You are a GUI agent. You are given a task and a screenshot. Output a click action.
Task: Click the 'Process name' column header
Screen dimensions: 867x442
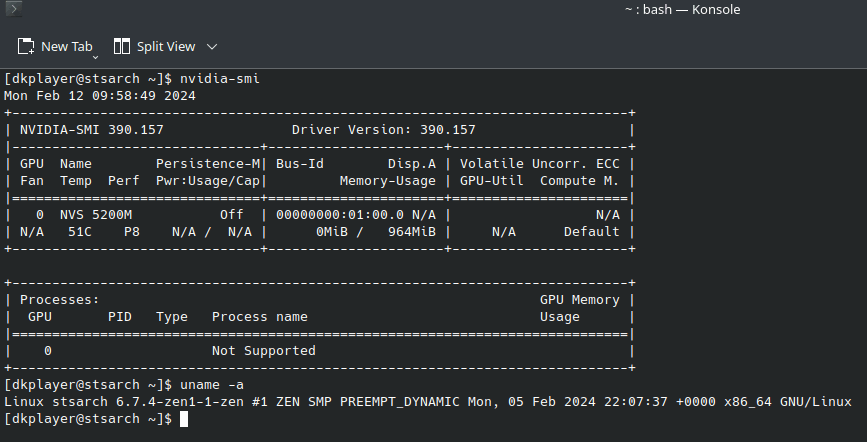(259, 317)
